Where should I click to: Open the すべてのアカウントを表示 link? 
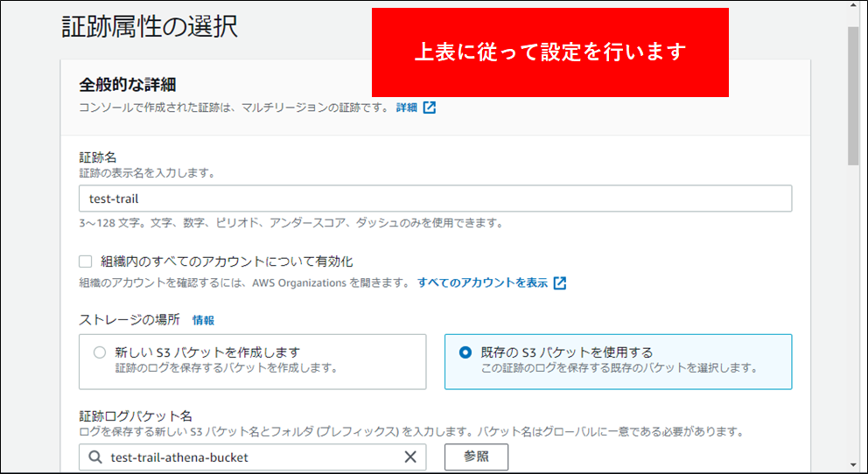coord(482,282)
